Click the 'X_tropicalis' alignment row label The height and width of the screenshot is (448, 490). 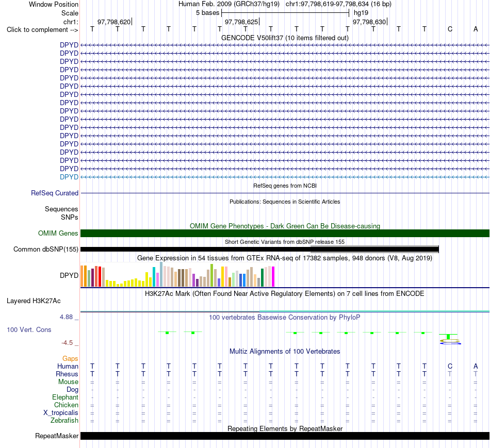click(x=61, y=413)
